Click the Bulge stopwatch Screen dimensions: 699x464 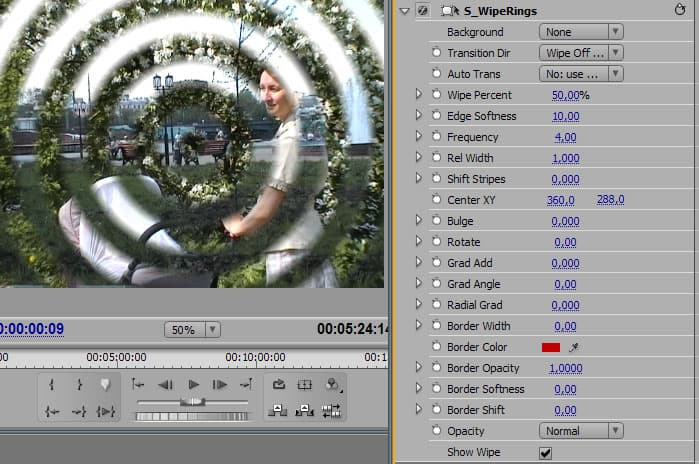click(436, 220)
